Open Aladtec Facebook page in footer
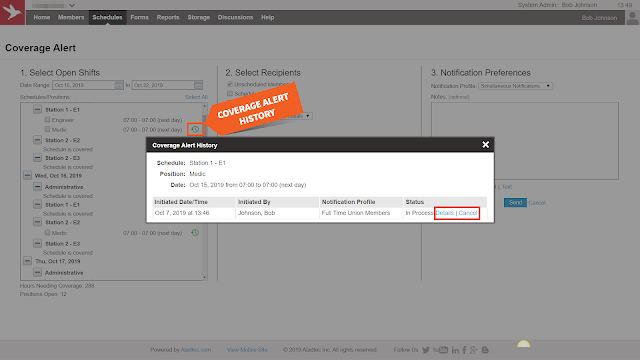 coord(464,350)
